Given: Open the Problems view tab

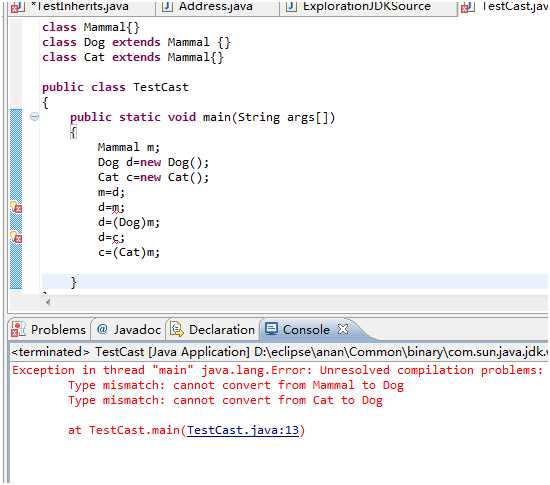Looking at the screenshot, I should tap(49, 330).
